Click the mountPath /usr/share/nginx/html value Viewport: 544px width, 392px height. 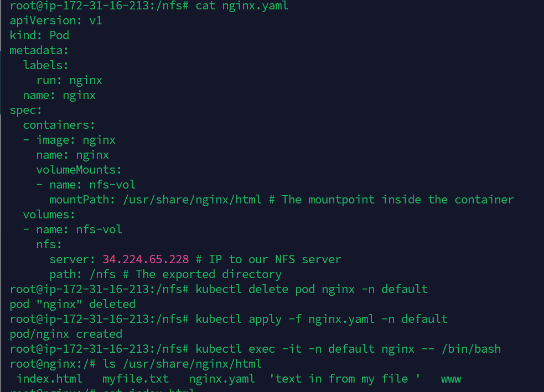192,200
